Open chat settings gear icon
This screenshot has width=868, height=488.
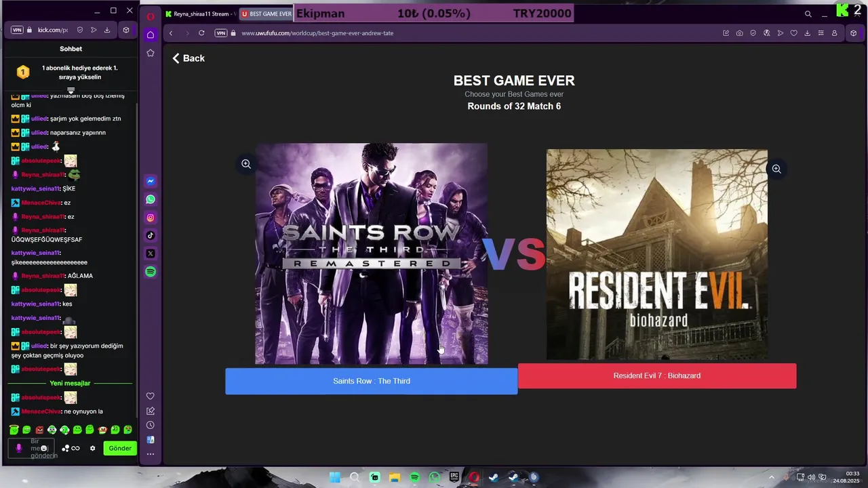[93, 448]
